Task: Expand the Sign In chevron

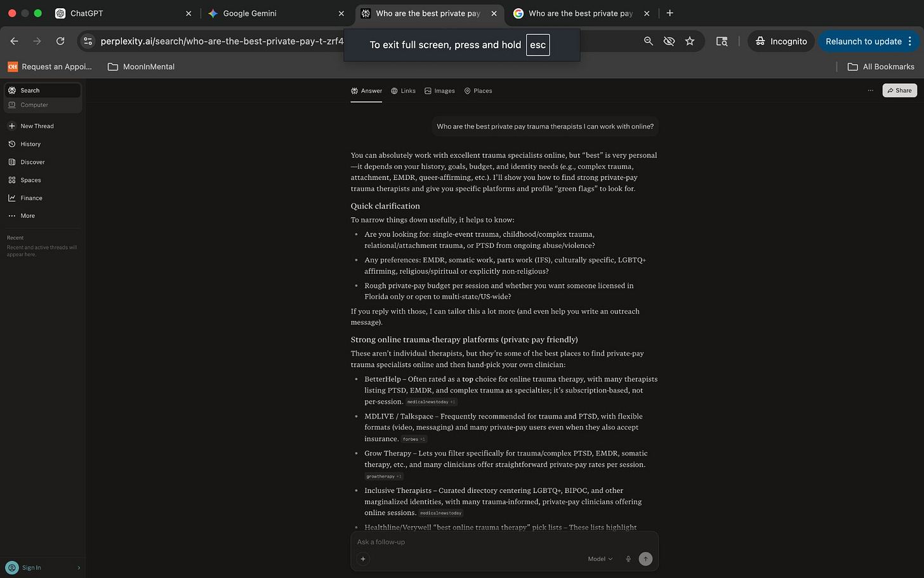Action: (x=79, y=567)
